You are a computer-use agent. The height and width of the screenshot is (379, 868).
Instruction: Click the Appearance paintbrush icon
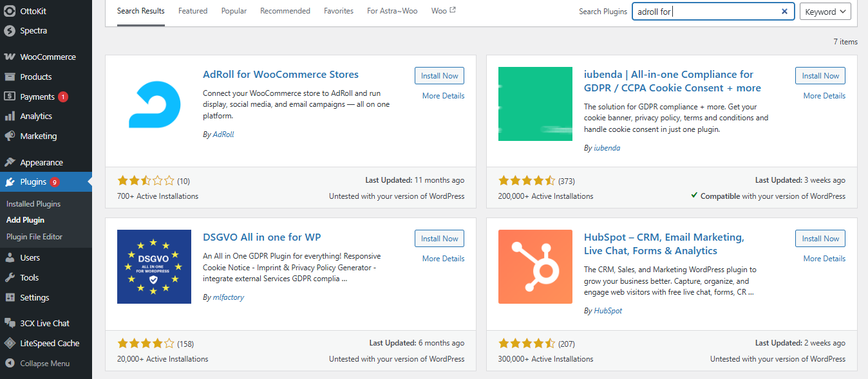tap(10, 163)
